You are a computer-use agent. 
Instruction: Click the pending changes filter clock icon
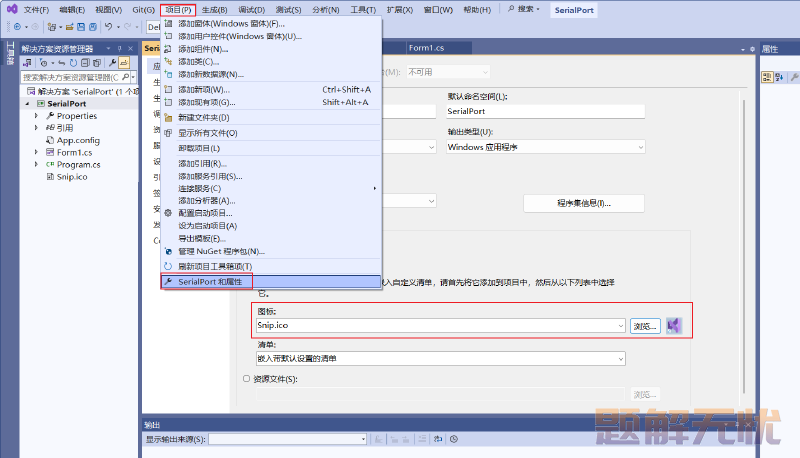(44, 63)
